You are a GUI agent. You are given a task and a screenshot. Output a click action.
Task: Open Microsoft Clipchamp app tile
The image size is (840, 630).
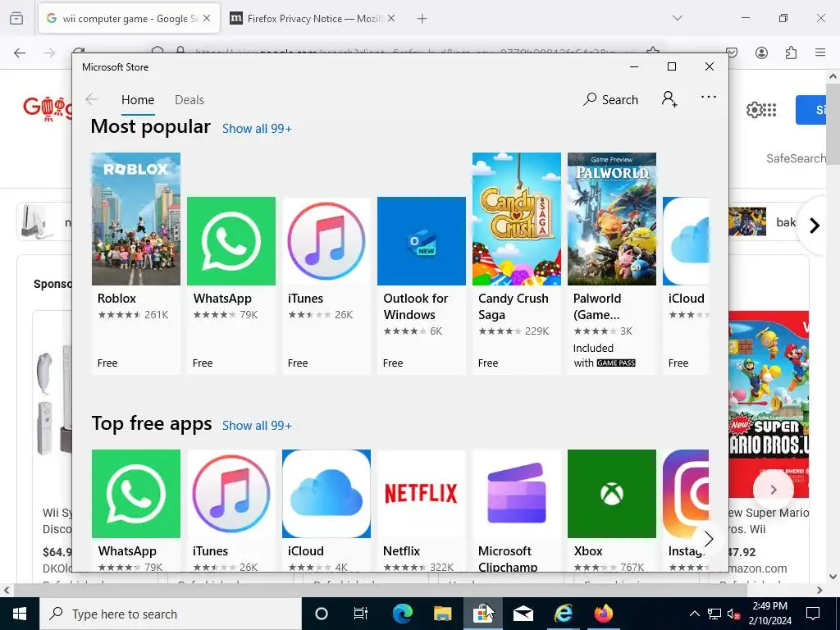pyautogui.click(x=517, y=509)
